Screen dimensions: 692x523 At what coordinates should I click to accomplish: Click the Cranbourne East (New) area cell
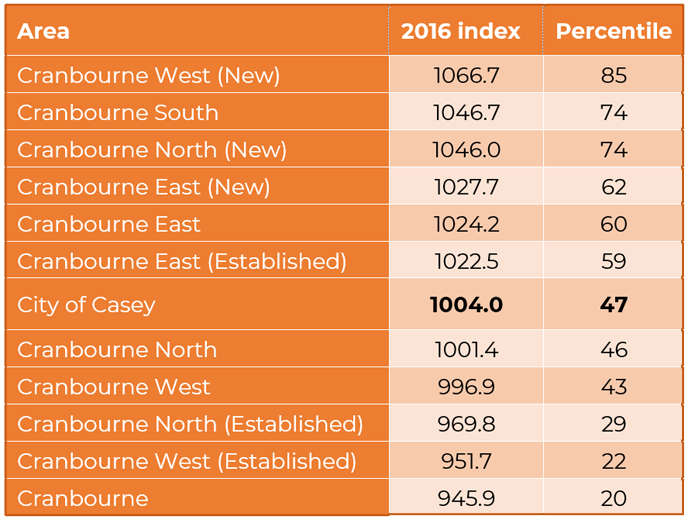pos(144,187)
